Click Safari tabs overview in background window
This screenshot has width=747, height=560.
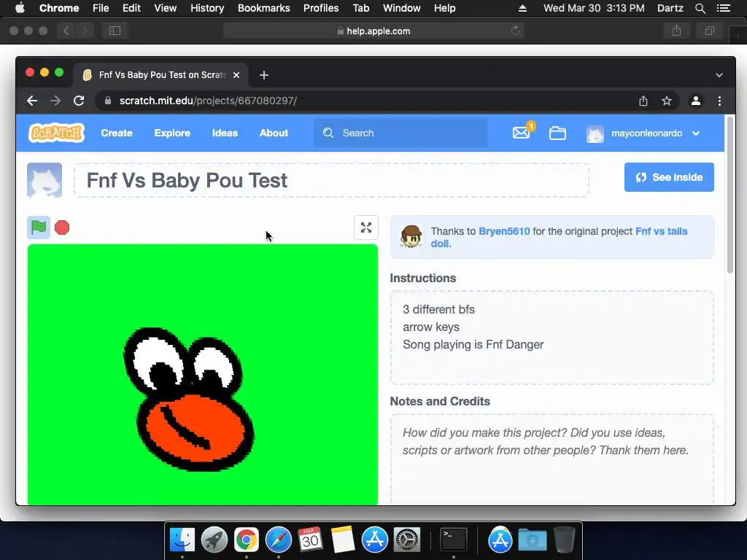(710, 31)
